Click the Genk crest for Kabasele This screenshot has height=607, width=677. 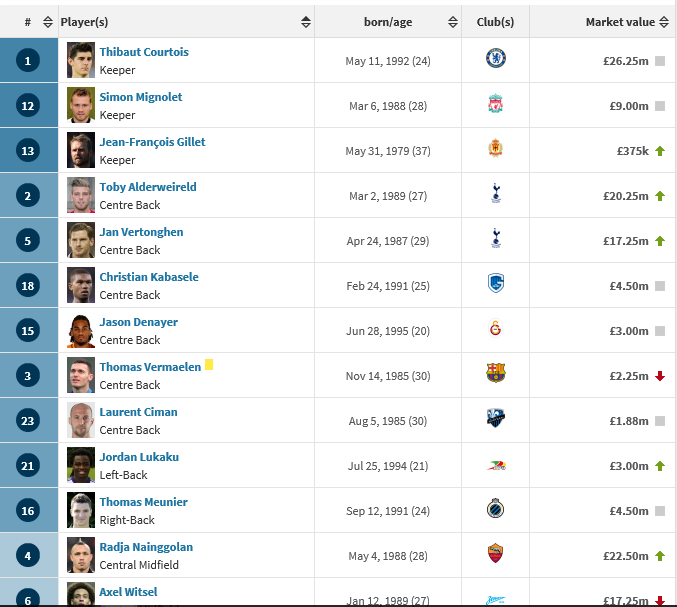[x=496, y=283]
